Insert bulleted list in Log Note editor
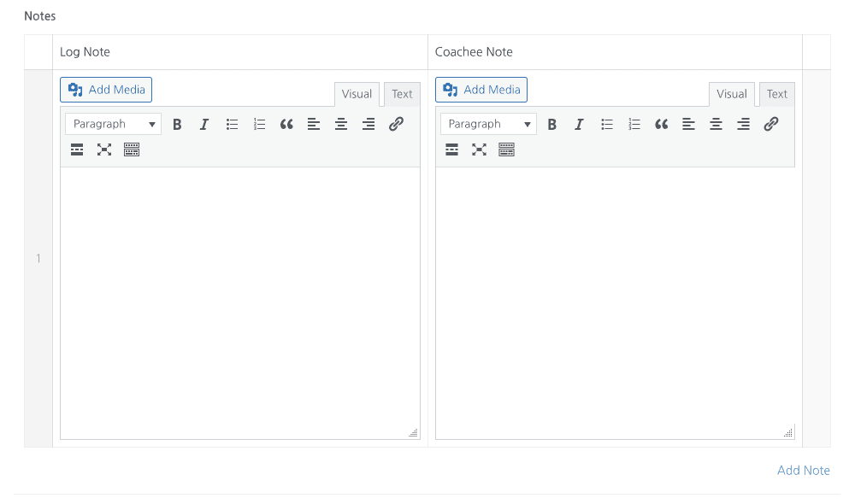This screenshot has width=855, height=504. (232, 124)
